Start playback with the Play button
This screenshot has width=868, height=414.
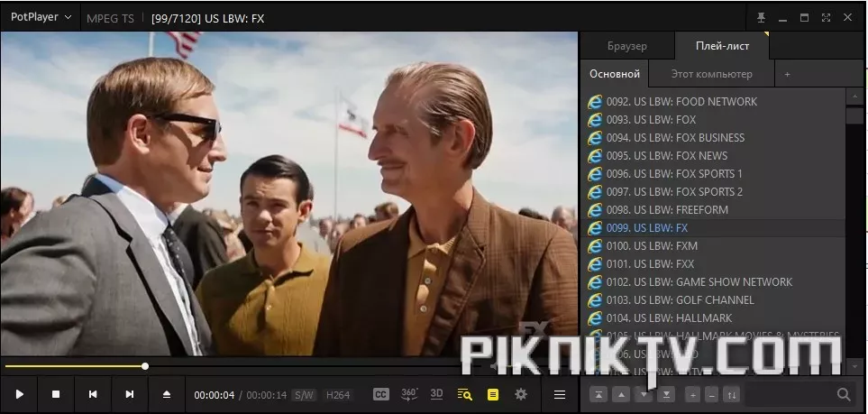click(19, 394)
